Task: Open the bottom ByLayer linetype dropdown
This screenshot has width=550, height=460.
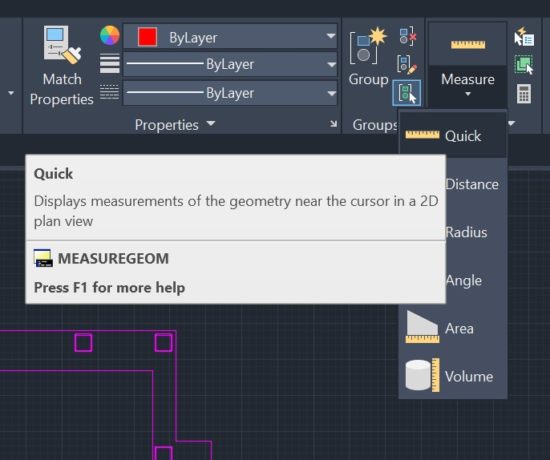Action: coord(230,93)
